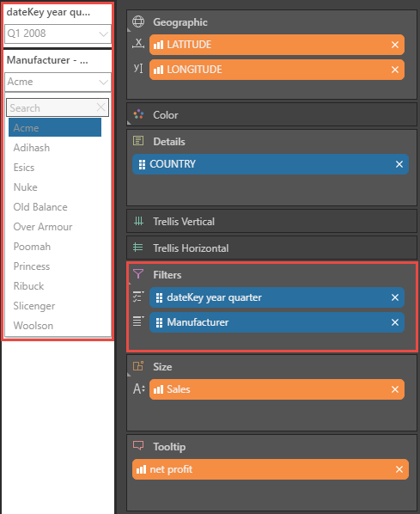Click the Trellis Horizontal icon
Screen dimensions: 420x514
point(138,248)
